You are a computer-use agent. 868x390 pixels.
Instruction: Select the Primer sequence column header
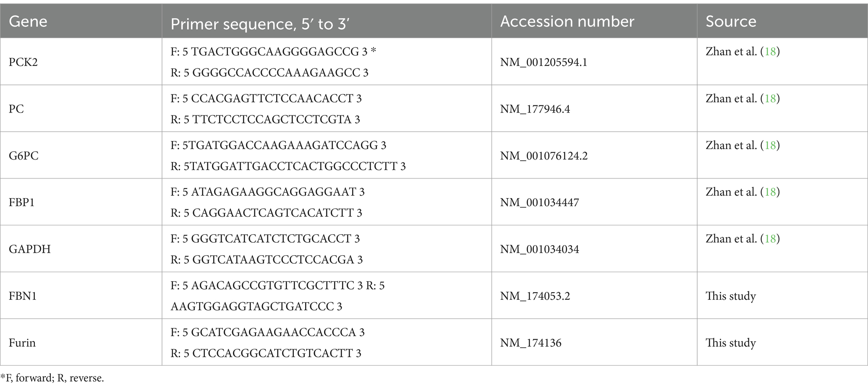pyautogui.click(x=260, y=24)
